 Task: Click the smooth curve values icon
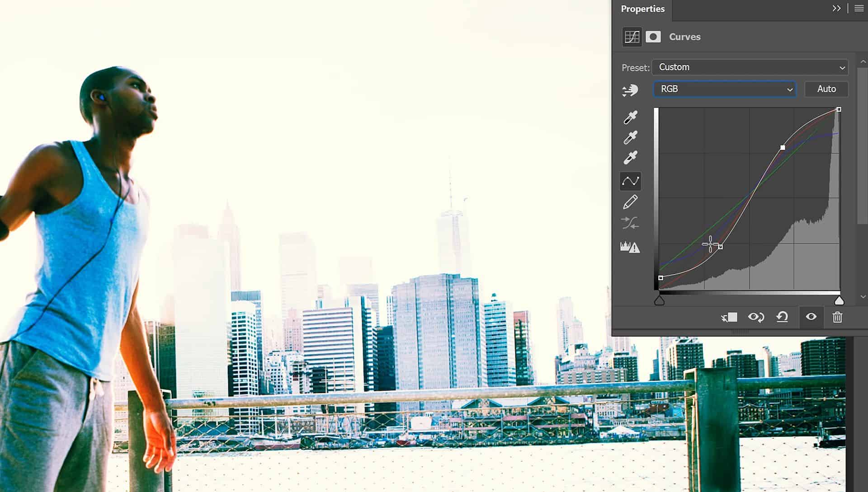(x=630, y=223)
